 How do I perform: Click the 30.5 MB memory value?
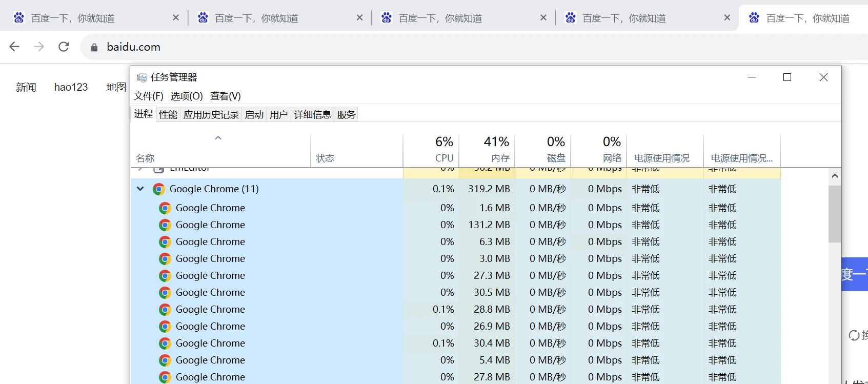tap(492, 293)
